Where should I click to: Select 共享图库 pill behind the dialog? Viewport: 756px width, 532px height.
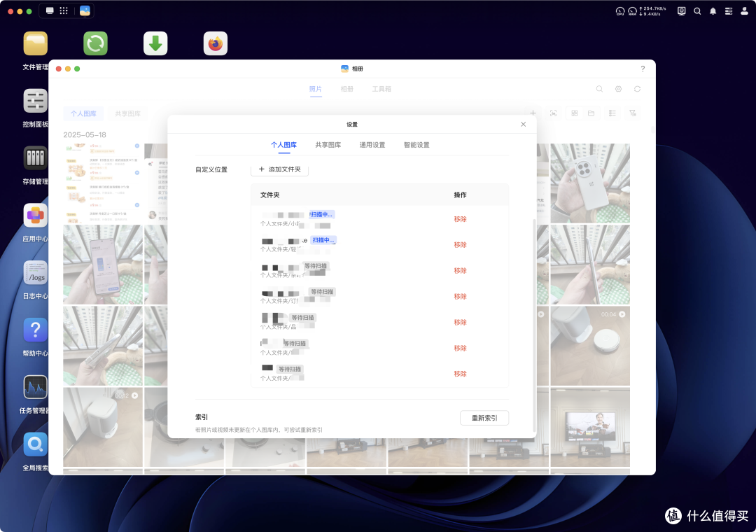click(x=128, y=113)
